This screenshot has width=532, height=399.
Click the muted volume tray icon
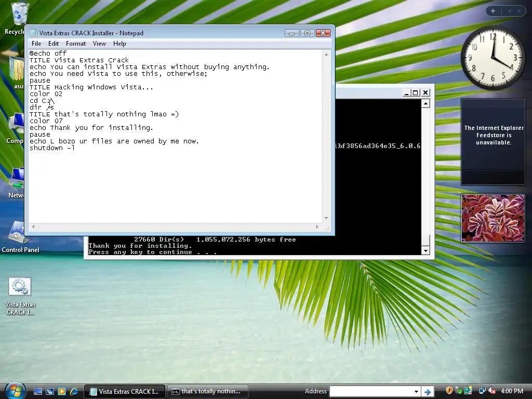tap(493, 391)
